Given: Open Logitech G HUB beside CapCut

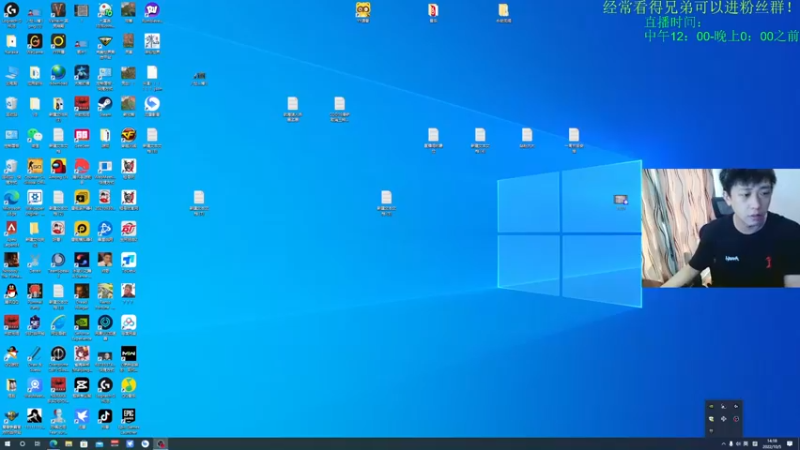Looking at the screenshot, I should pyautogui.click(x=105, y=385).
